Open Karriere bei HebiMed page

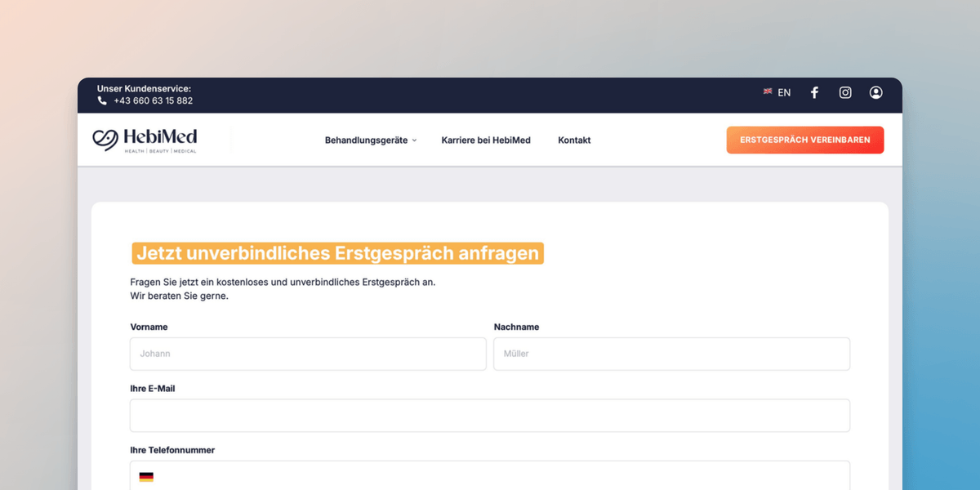486,140
